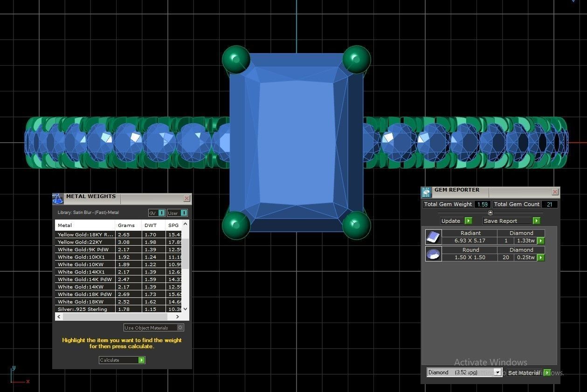Image resolution: width=587 pixels, height=392 pixels.
Task: Close the Gem Reporter panel
Action: pos(555,192)
